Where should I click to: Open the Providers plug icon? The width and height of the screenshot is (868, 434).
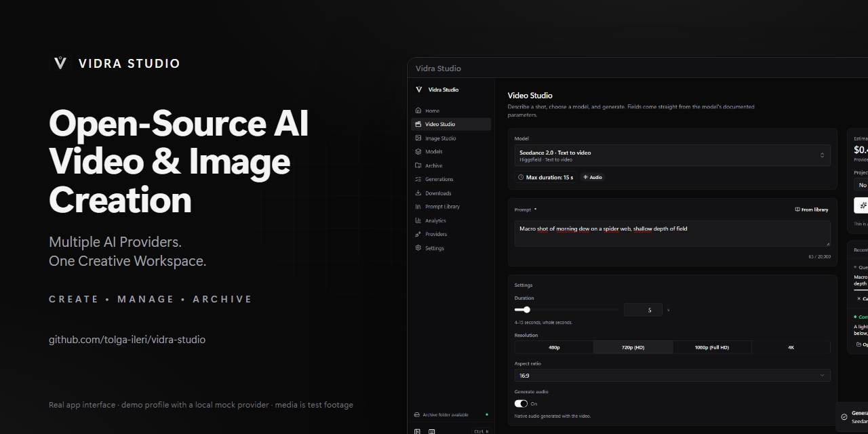(x=418, y=234)
